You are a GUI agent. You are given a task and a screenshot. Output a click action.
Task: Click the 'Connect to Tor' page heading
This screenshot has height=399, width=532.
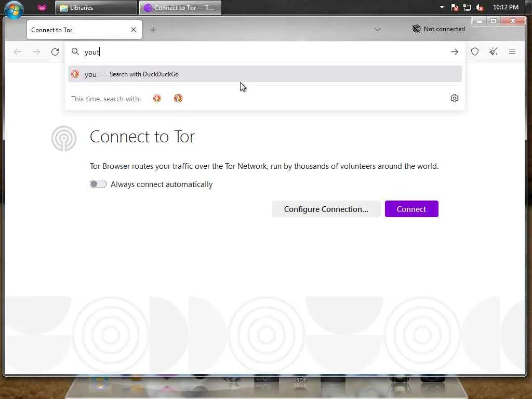pyautogui.click(x=142, y=137)
